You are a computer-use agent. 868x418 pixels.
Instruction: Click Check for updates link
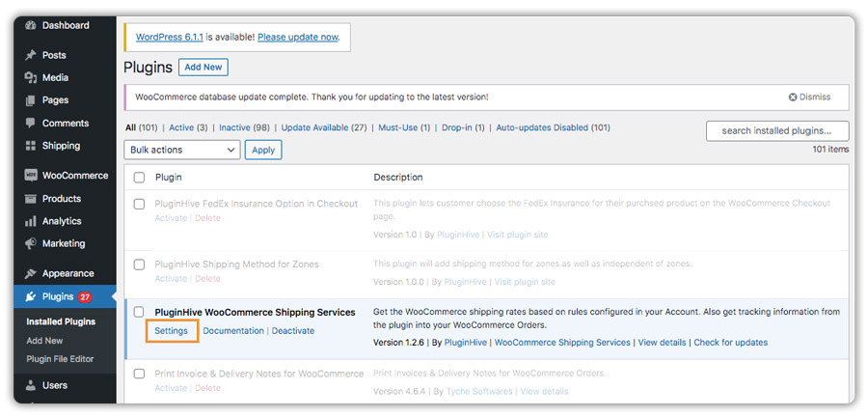click(x=731, y=343)
